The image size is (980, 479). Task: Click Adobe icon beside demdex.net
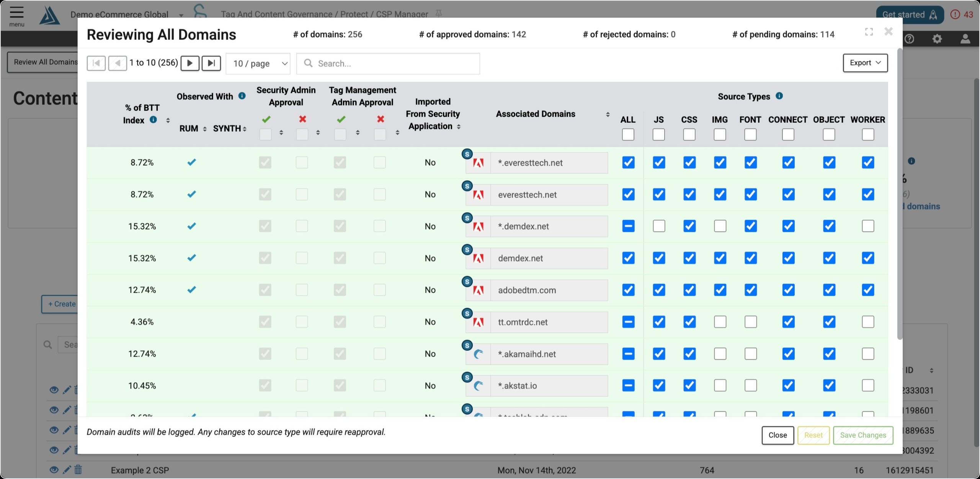[x=478, y=259]
